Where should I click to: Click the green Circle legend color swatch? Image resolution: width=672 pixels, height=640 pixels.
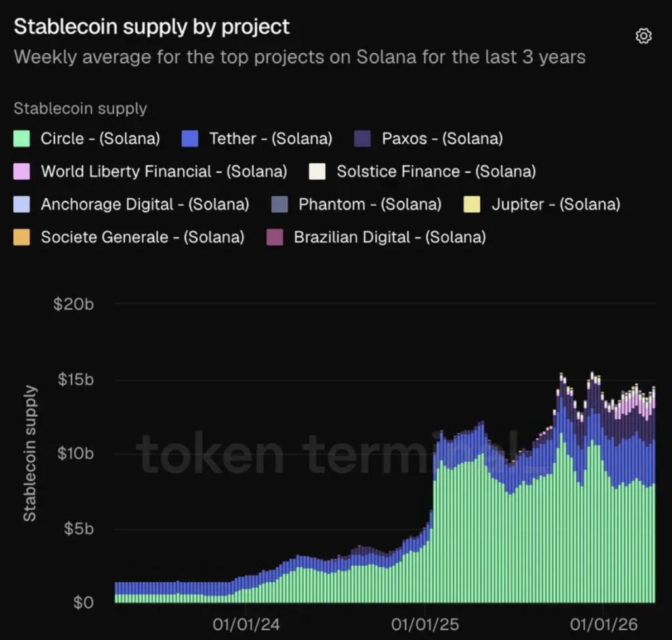(x=20, y=139)
